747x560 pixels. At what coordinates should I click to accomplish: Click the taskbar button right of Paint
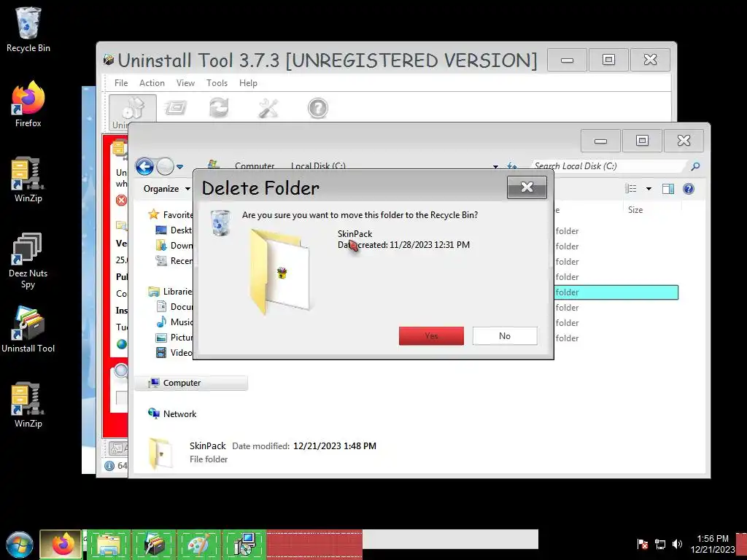point(244,544)
